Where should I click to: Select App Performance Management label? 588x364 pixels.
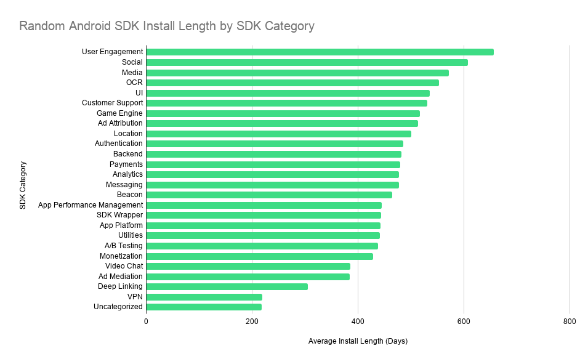[x=91, y=205]
